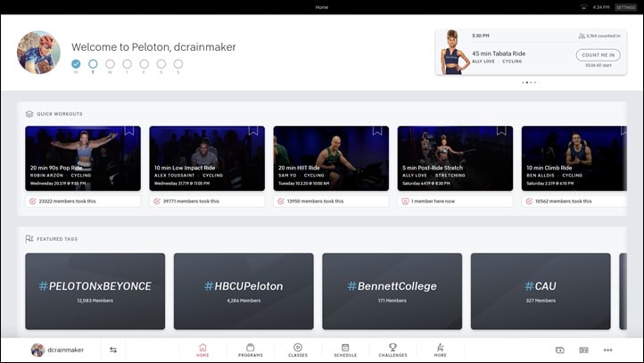Image resolution: width=644 pixels, height=363 pixels.
Task: Click the counted-in members icon
Action: click(582, 36)
